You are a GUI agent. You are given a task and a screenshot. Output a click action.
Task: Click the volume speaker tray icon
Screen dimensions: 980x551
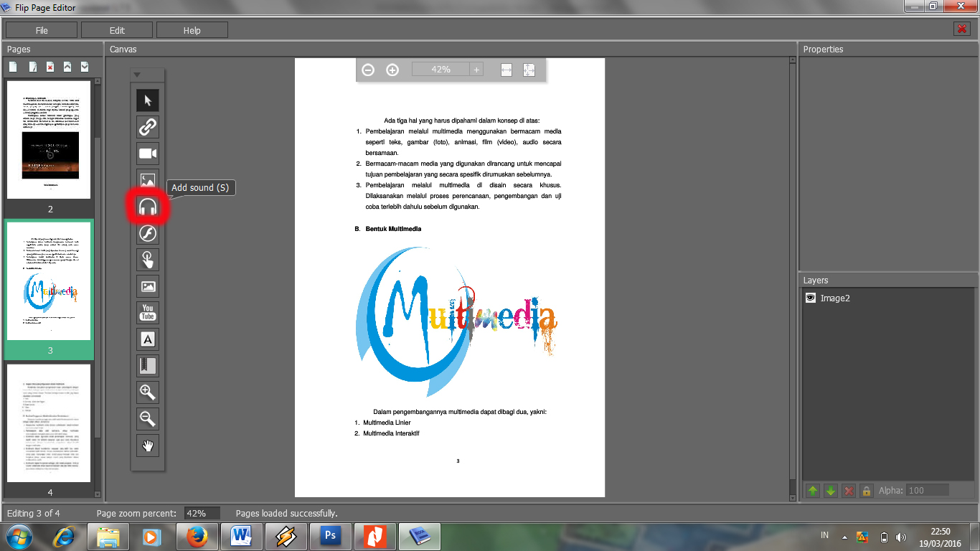900,537
